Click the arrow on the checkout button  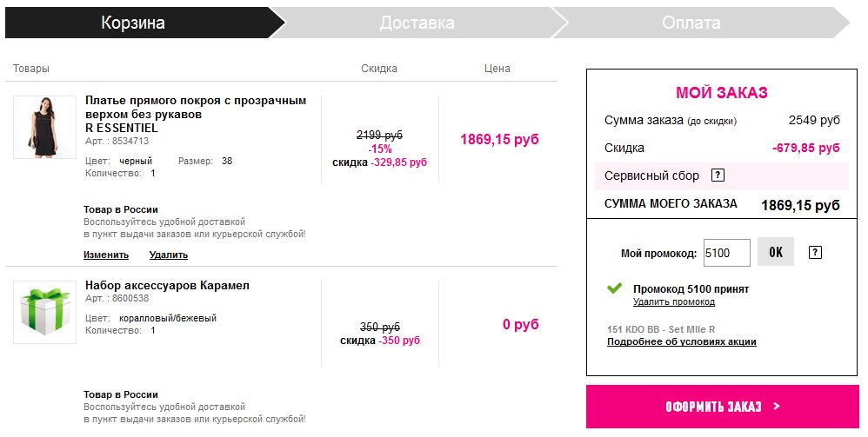coord(776,407)
